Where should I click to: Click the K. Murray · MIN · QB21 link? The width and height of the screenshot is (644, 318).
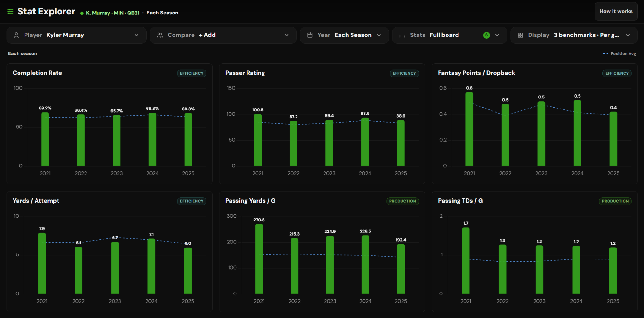pyautogui.click(x=113, y=13)
